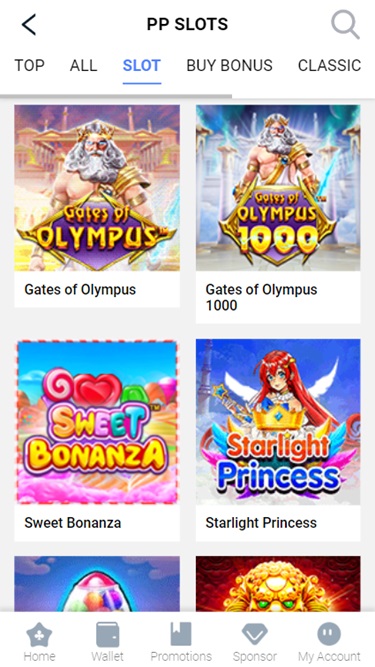Image resolution: width=375 pixels, height=667 pixels.
Task: Switch to the CLASSIC tab
Action: pos(330,66)
